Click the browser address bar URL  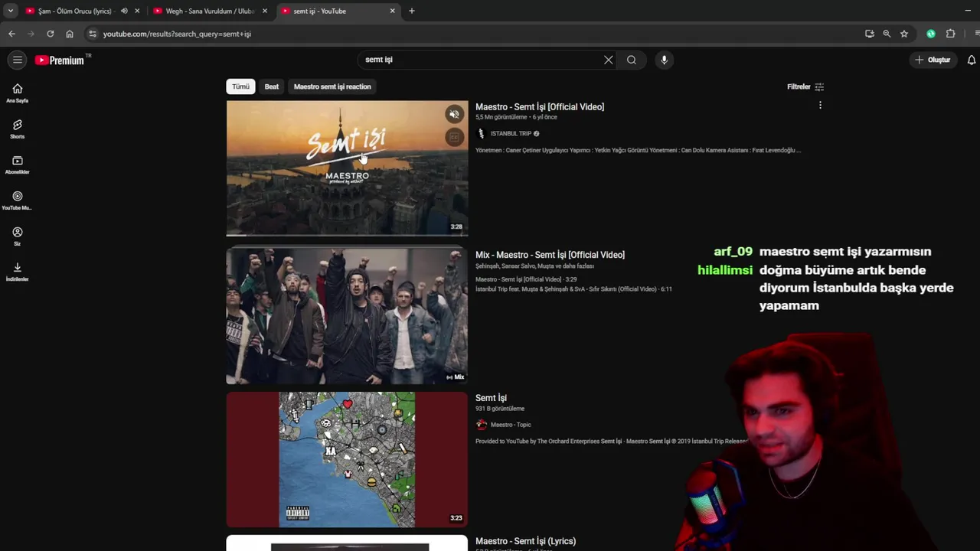click(177, 34)
